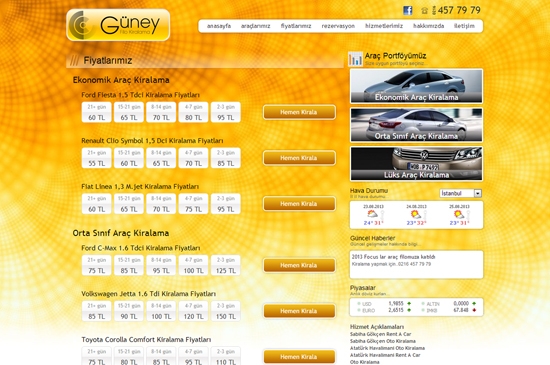
Task: Open the hizmetlerimiz menu item
Action: click(384, 26)
